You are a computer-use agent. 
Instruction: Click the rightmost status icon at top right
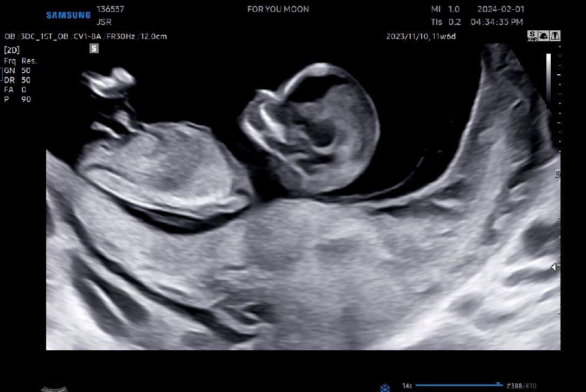(x=555, y=36)
